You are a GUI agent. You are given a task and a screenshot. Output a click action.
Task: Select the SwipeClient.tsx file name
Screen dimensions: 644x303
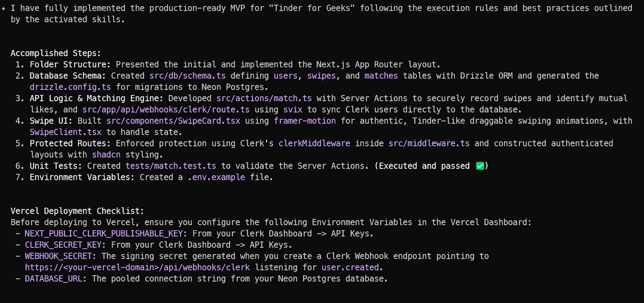66,132
